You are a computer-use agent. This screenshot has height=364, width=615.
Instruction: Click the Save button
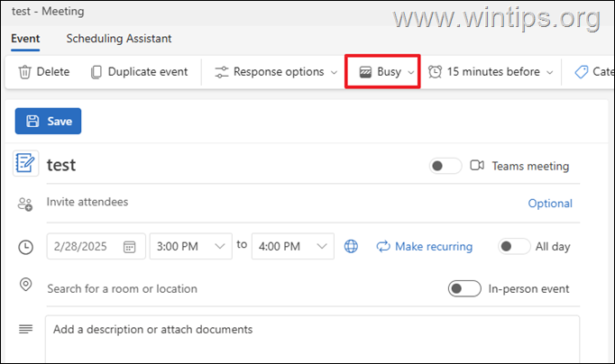coord(48,121)
